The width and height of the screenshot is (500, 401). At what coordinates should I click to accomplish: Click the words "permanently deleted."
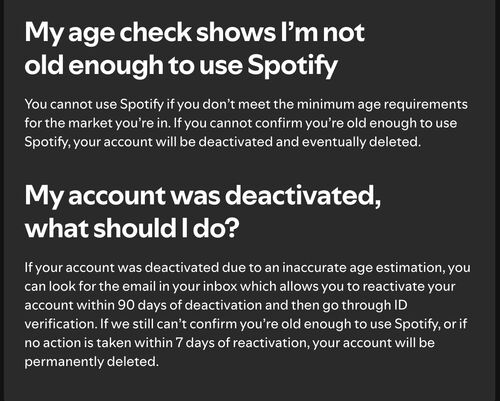(92, 362)
